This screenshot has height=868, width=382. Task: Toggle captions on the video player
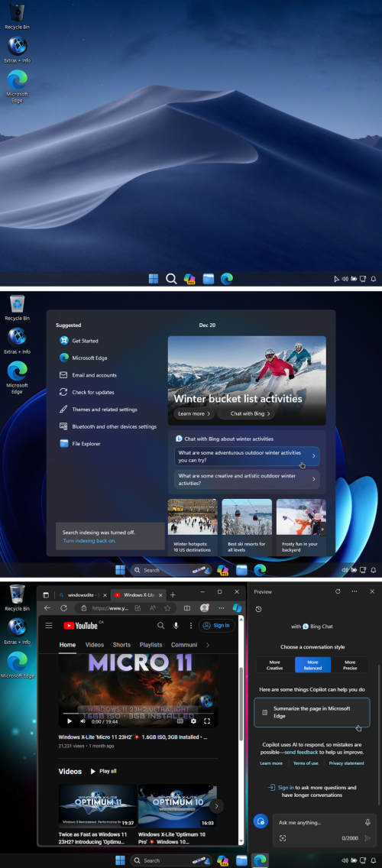180,721
